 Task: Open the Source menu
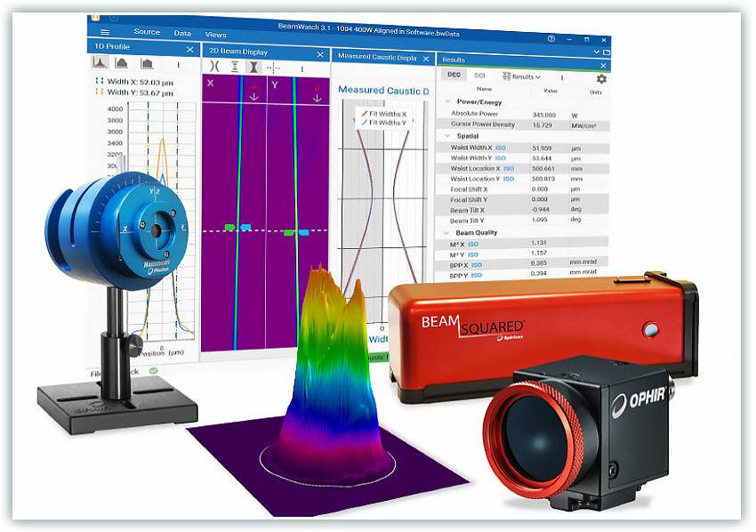coord(147,32)
